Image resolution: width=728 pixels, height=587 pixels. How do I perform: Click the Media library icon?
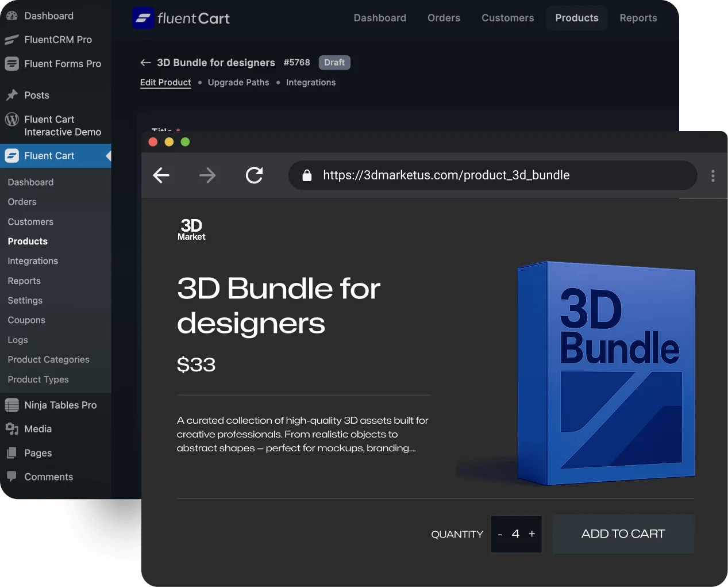click(x=11, y=429)
